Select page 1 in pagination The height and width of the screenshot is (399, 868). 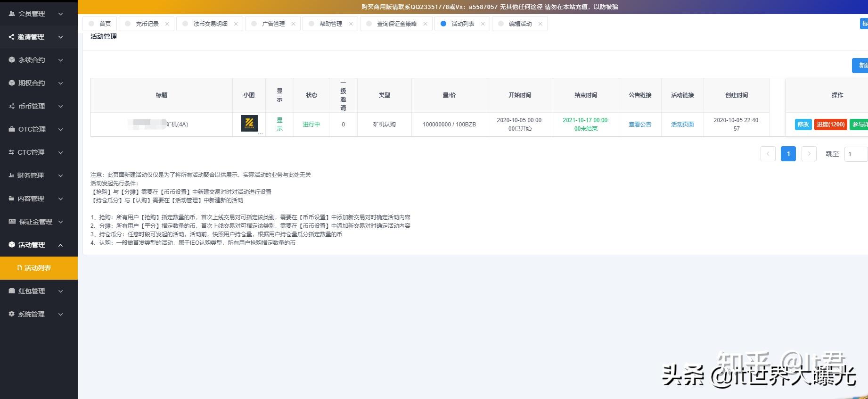point(788,154)
